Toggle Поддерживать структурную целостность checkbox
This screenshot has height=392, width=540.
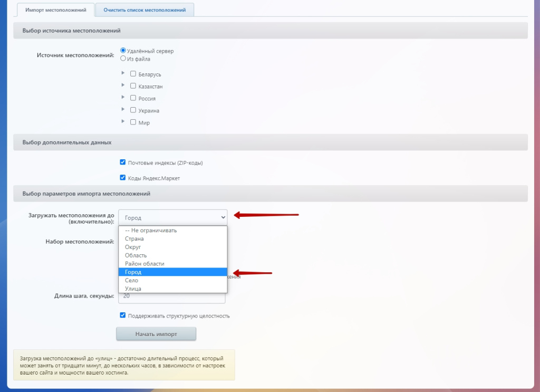123,315
